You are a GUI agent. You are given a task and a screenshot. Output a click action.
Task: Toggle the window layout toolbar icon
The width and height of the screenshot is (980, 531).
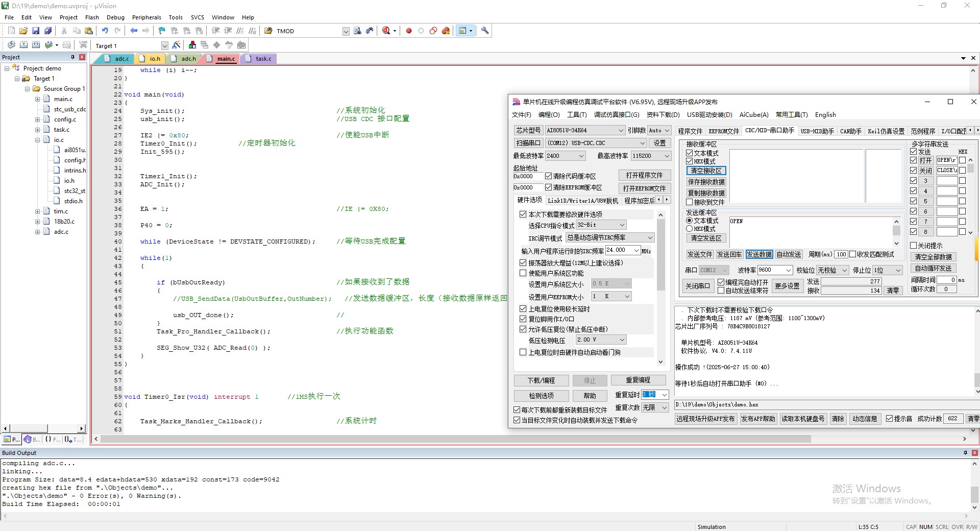tap(462, 31)
